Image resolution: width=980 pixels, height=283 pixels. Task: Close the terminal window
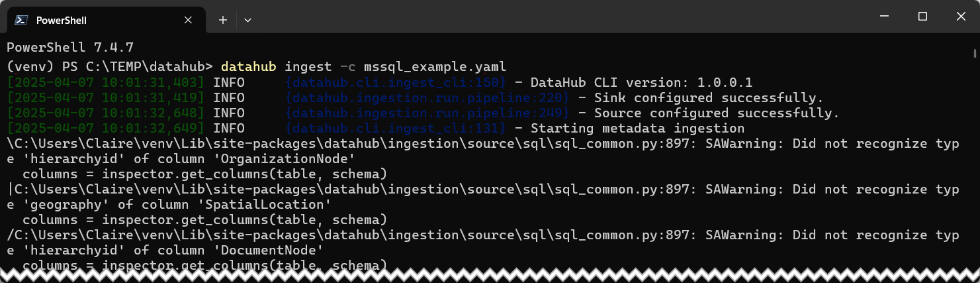[x=959, y=16]
